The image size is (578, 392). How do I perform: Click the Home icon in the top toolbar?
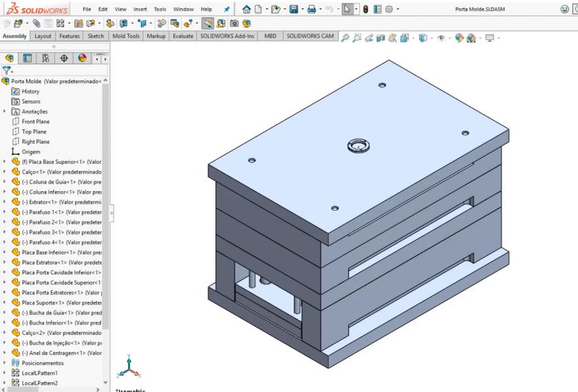(246, 9)
